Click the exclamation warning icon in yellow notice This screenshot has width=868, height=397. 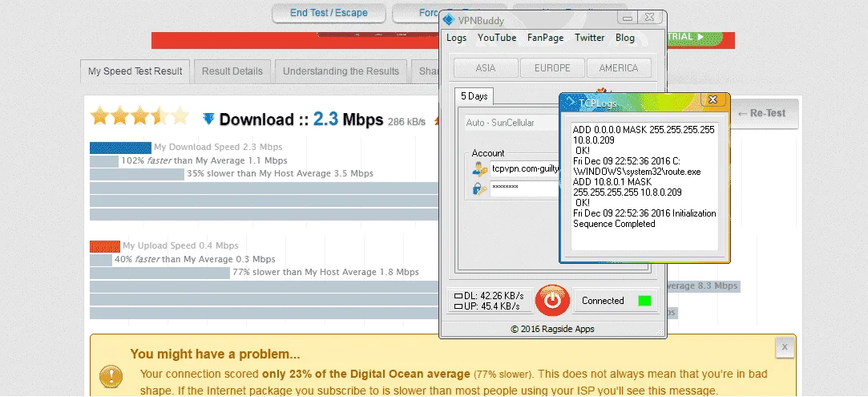coord(111,376)
